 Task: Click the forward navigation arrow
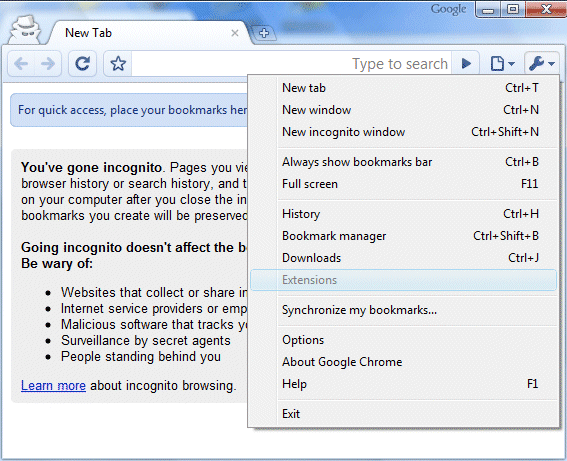[x=48, y=64]
